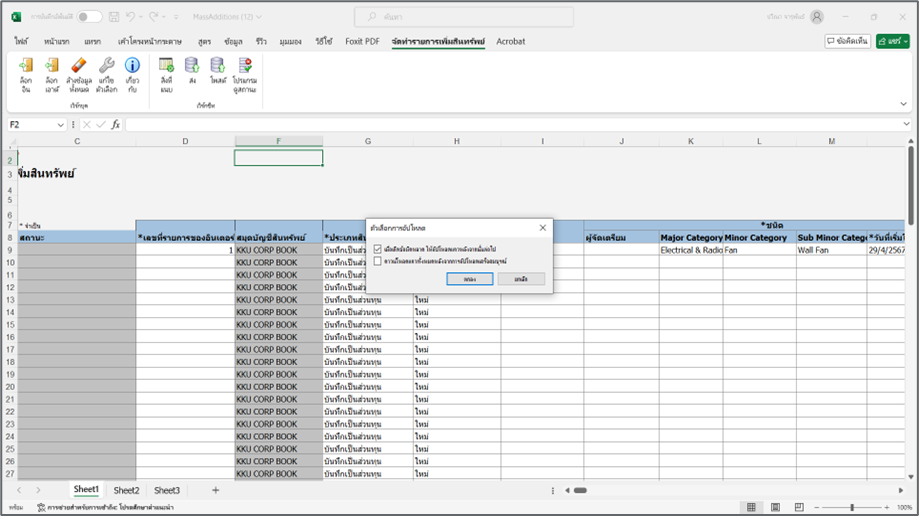Open the Undo history dropdown arrow
Screen dimensions: 919x516
point(142,17)
